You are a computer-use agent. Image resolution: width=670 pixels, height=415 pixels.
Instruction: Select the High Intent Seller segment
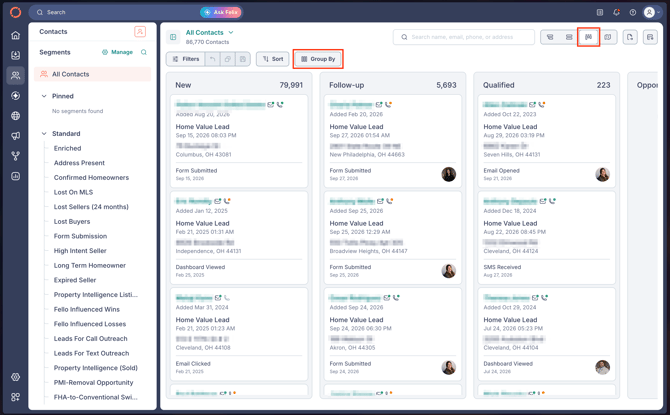(80, 251)
